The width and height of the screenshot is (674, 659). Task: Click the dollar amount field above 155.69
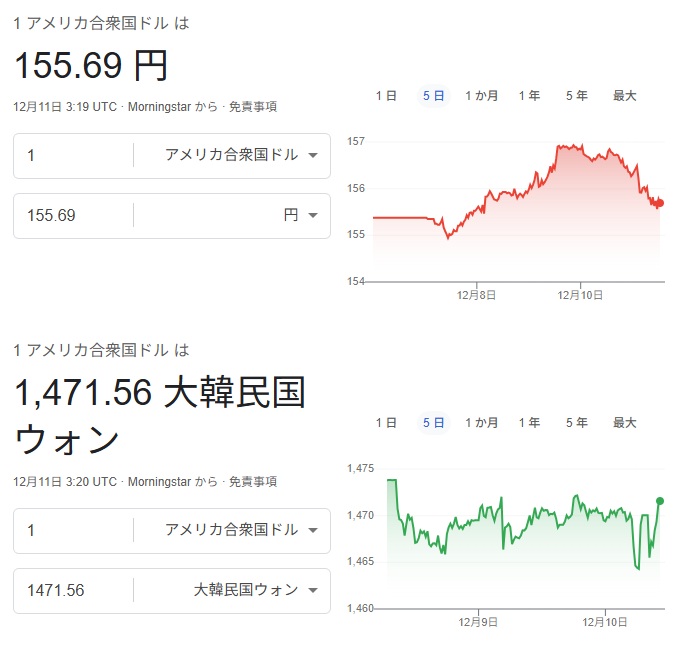click(75, 155)
